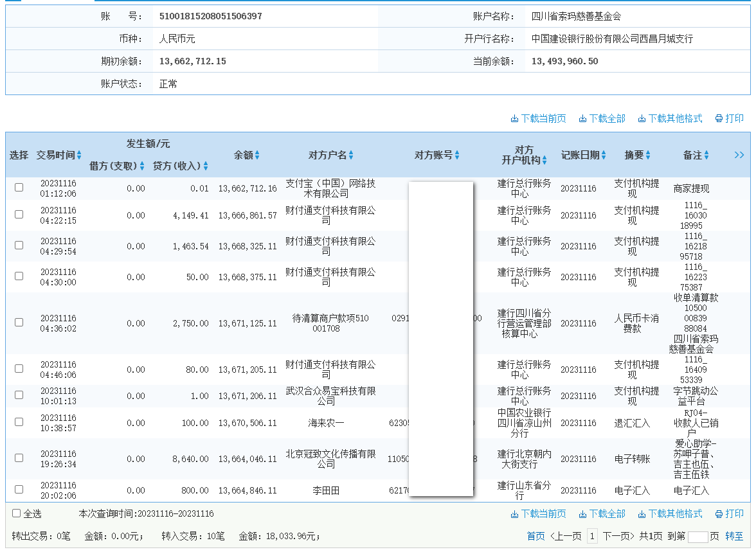Click top printer icon

tap(719, 119)
